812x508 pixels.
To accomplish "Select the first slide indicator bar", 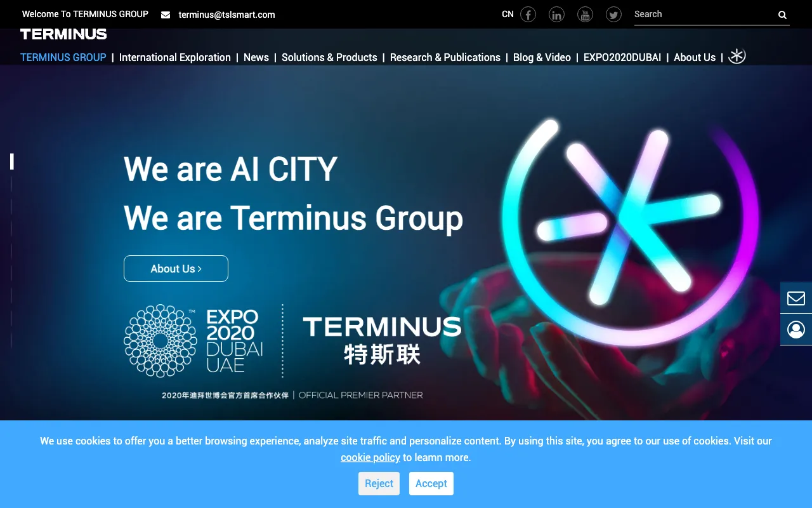I will (11, 162).
